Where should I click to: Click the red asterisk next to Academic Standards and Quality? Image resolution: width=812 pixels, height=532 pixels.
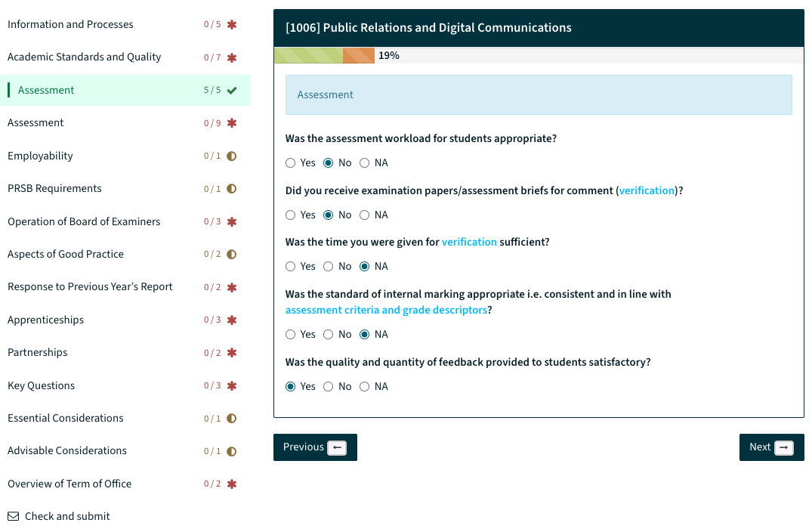pyautogui.click(x=232, y=57)
